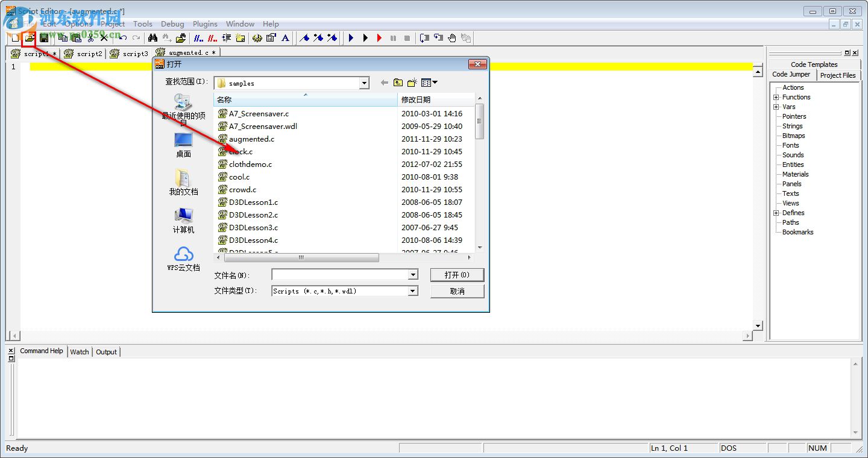Open the Code Templates tab

pyautogui.click(x=814, y=64)
